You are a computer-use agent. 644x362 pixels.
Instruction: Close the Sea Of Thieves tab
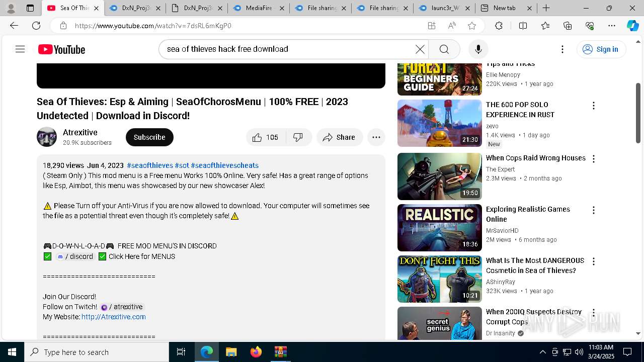(96, 8)
